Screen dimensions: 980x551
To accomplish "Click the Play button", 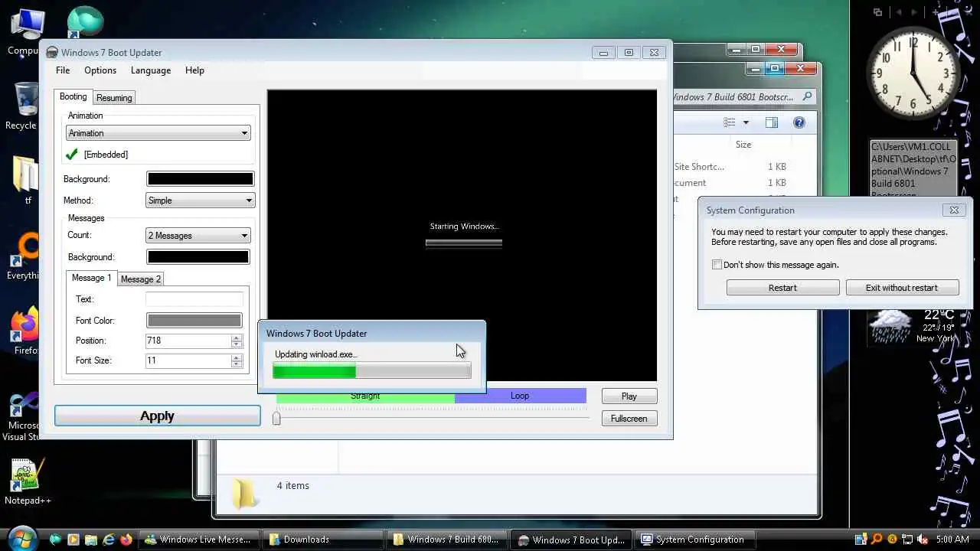I will pyautogui.click(x=629, y=396).
